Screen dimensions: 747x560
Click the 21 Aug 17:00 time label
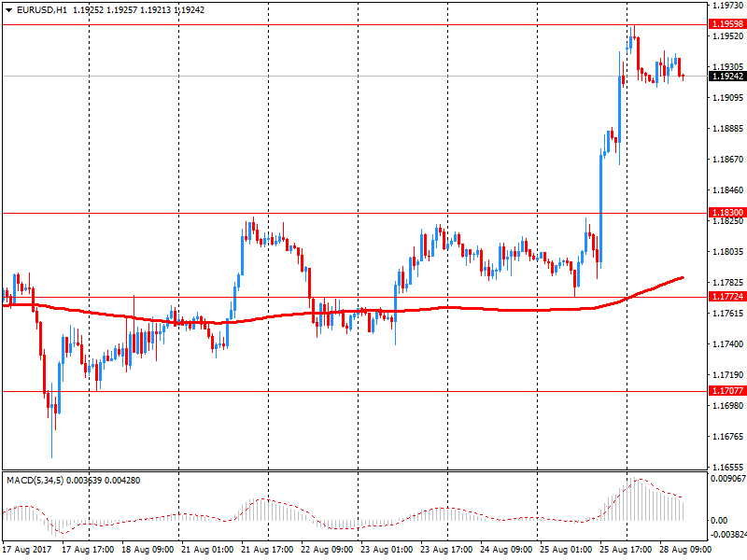click(267, 550)
